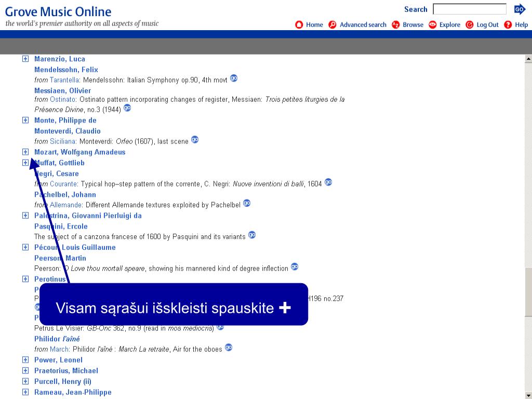Image resolution: width=532 pixels, height=399 pixels.
Task: Click the Browse A-Z icon
Action: tap(395, 25)
